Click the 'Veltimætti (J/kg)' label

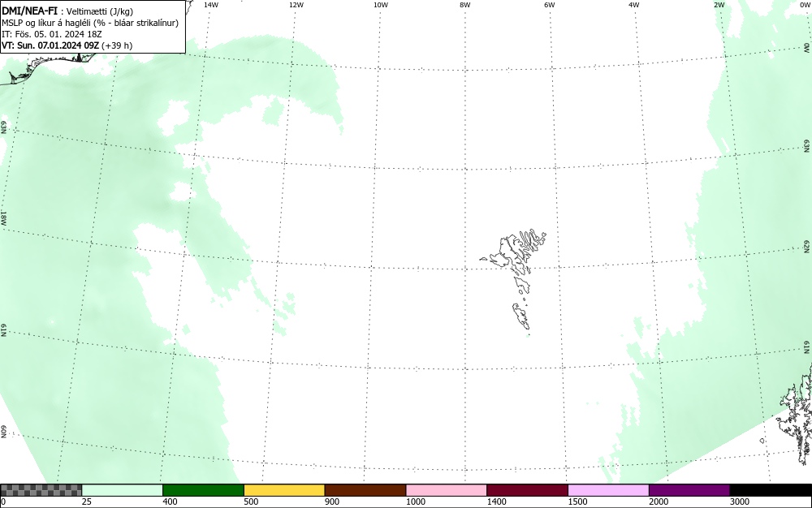click(x=100, y=11)
